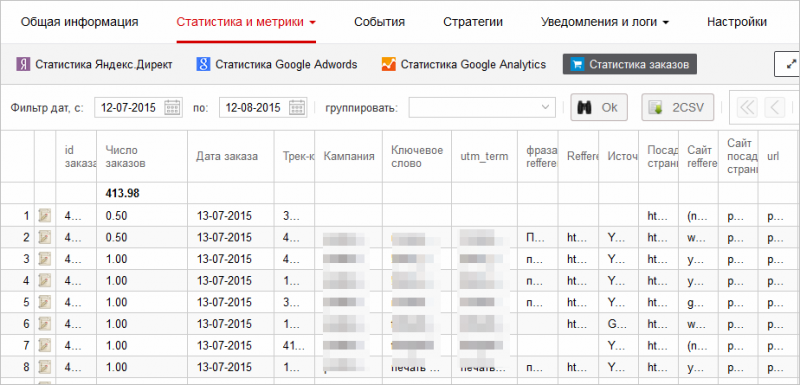The height and width of the screenshot is (385, 800).
Task: Open calendar picker for end date
Action: click(297, 108)
